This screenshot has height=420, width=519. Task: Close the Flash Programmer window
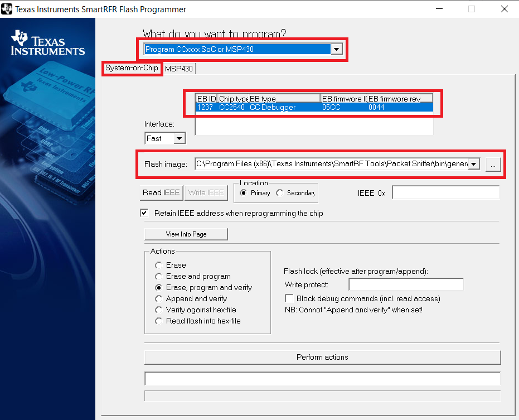[505, 9]
